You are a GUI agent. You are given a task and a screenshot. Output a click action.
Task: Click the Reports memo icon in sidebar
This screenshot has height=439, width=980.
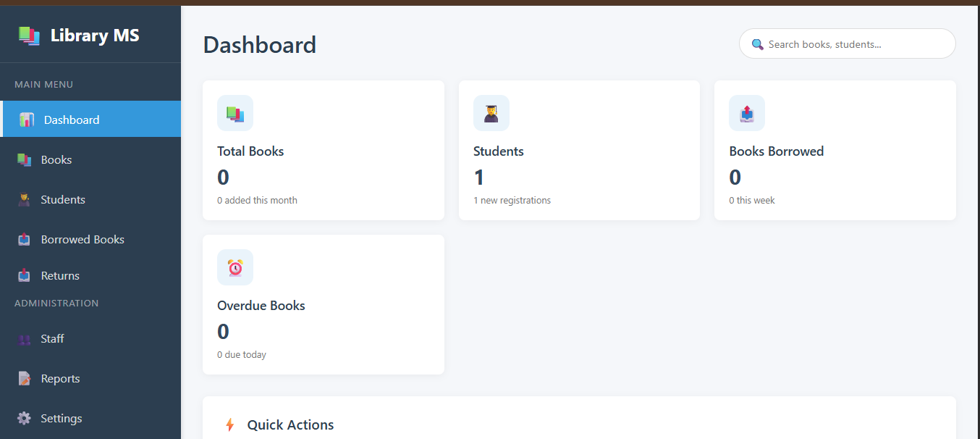[x=25, y=379]
